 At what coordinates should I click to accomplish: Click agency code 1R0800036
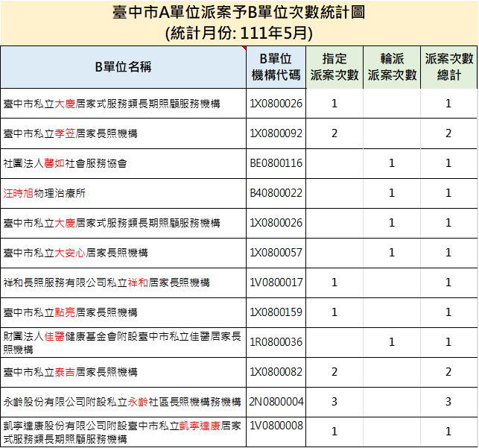[276, 342]
